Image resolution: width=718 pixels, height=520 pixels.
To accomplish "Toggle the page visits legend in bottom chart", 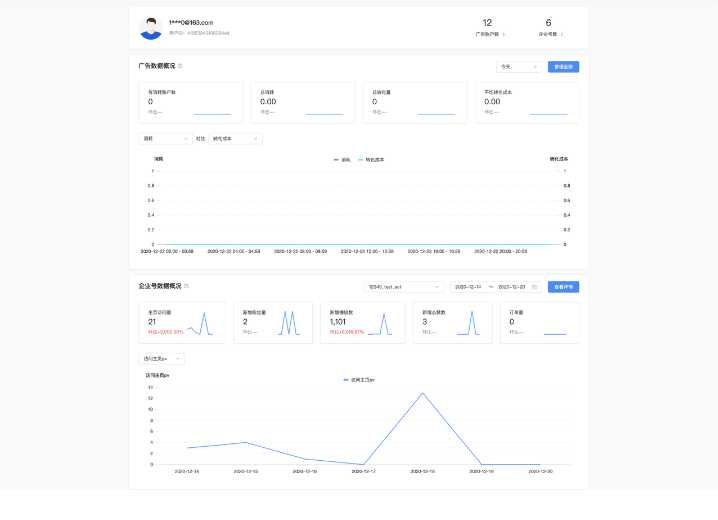I will [358, 380].
